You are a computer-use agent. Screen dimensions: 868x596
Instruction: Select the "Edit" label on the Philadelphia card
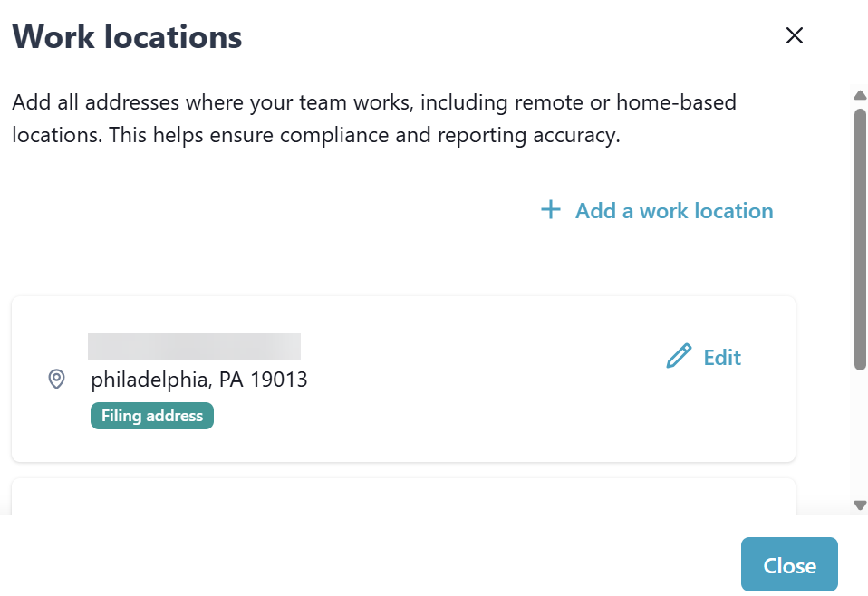722,358
